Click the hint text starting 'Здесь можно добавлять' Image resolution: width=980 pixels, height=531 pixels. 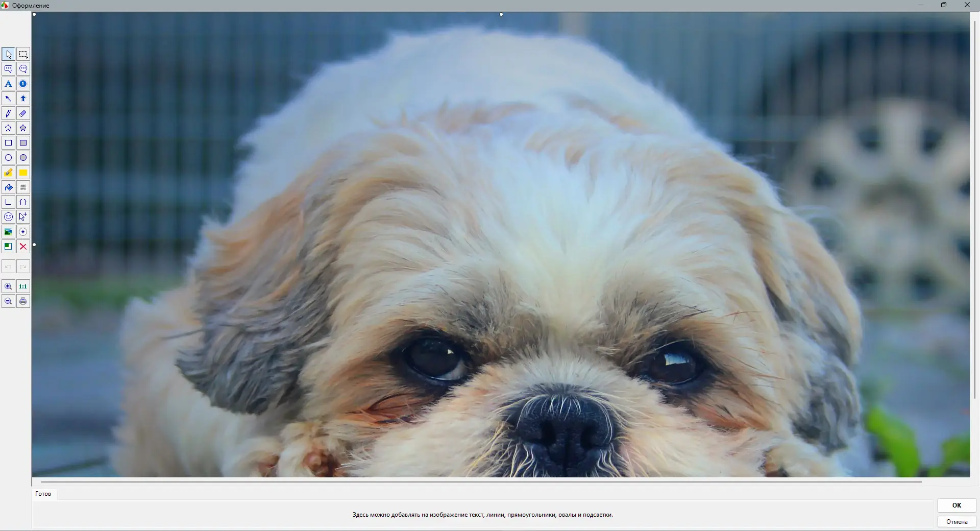click(x=482, y=515)
